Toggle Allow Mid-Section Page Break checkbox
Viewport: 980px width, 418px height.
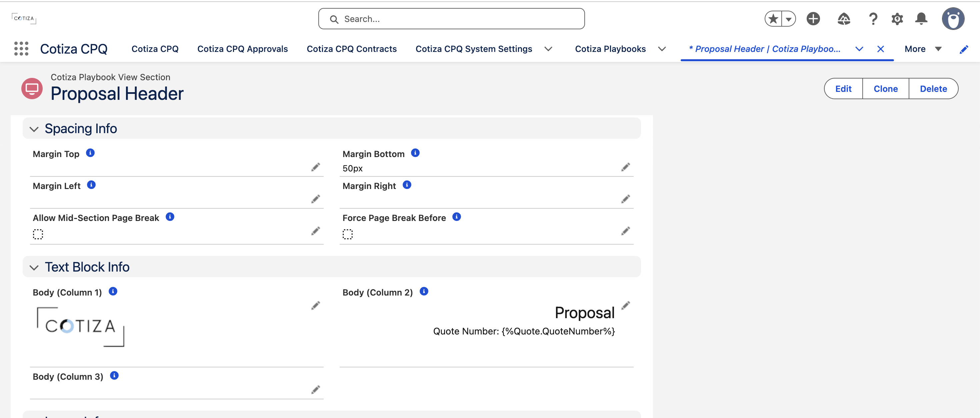38,234
